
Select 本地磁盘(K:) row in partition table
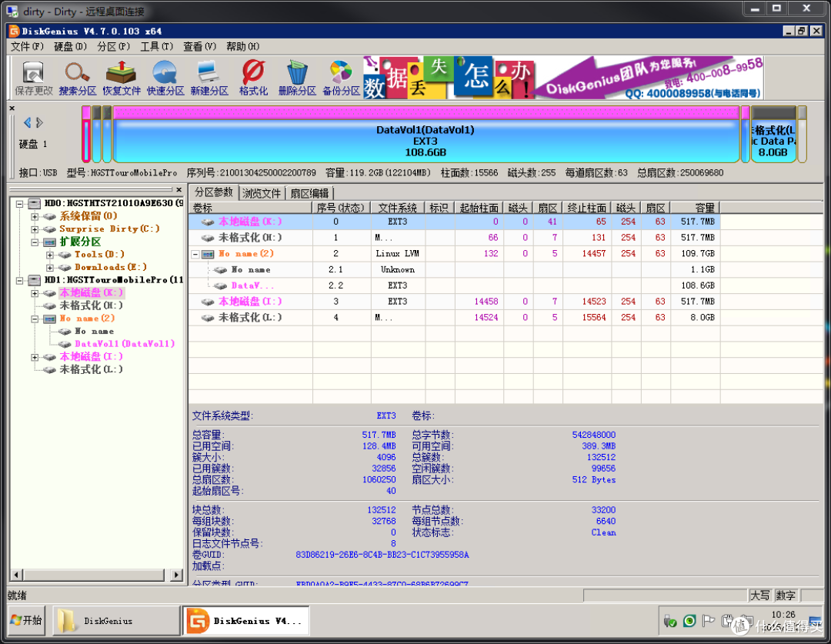coord(454,222)
